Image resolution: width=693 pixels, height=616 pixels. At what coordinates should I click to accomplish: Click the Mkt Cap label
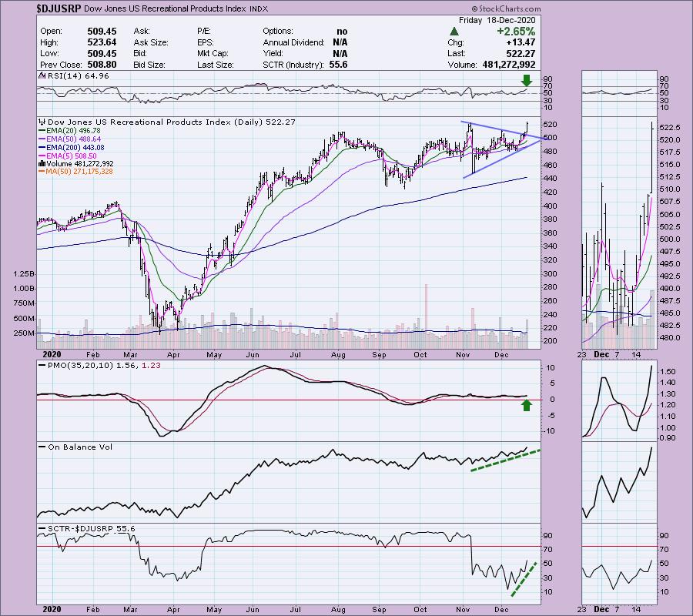coord(213,53)
